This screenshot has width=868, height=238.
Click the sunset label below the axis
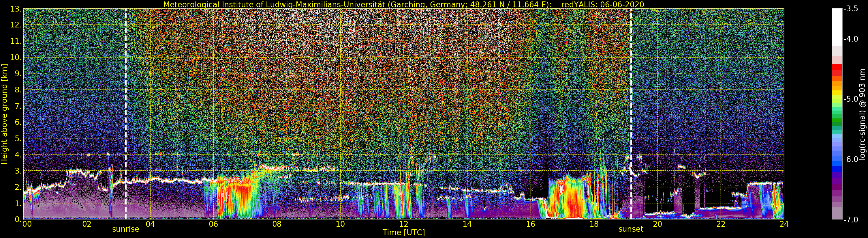point(631,229)
